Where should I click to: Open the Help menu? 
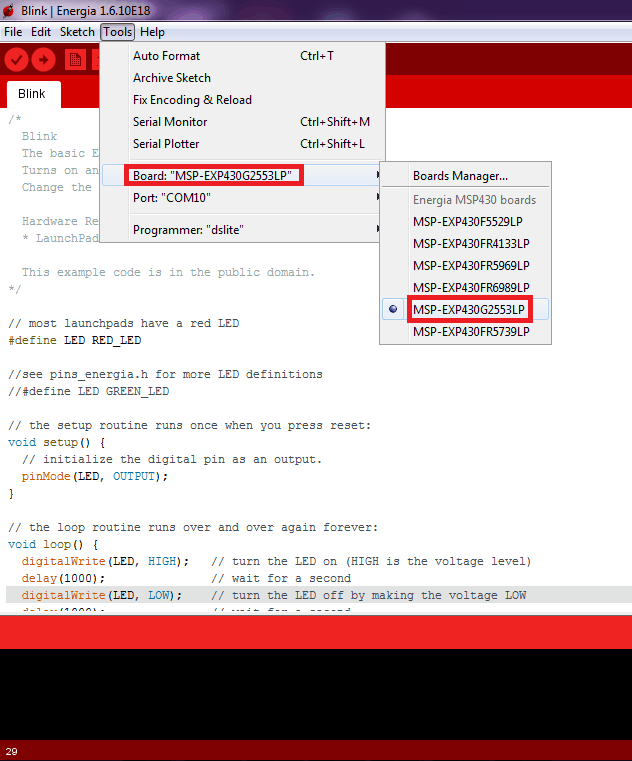pyautogui.click(x=152, y=32)
